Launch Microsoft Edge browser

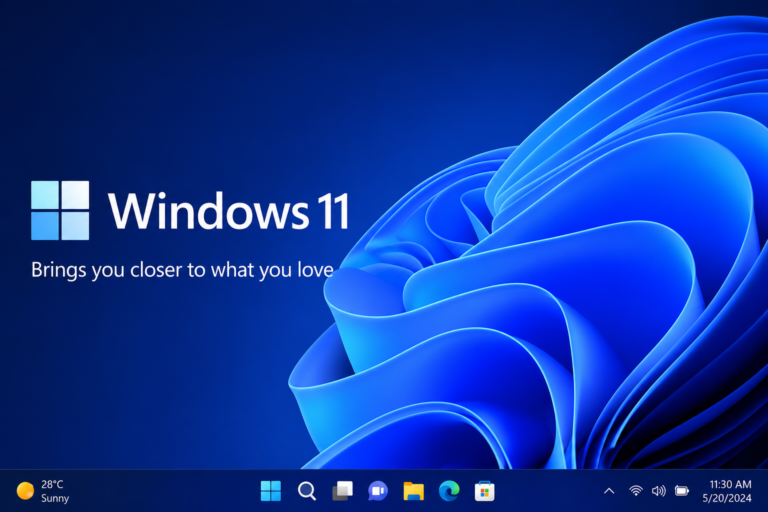[449, 490]
